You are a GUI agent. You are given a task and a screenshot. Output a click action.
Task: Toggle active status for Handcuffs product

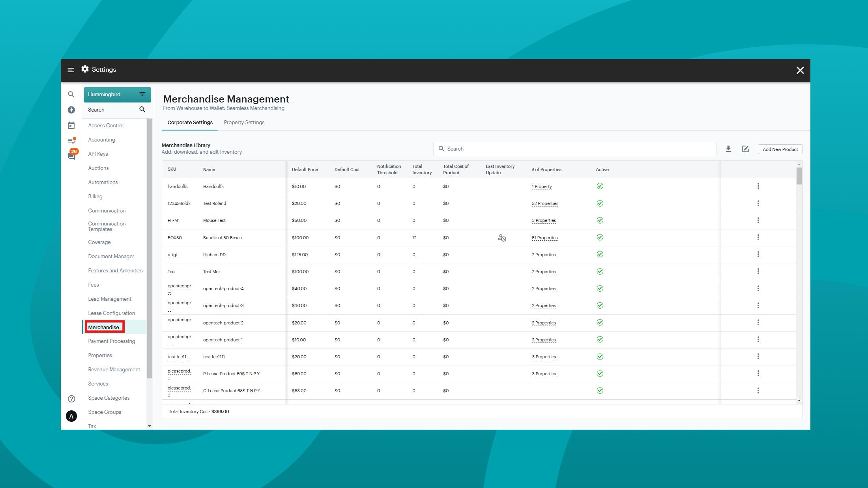(x=600, y=186)
